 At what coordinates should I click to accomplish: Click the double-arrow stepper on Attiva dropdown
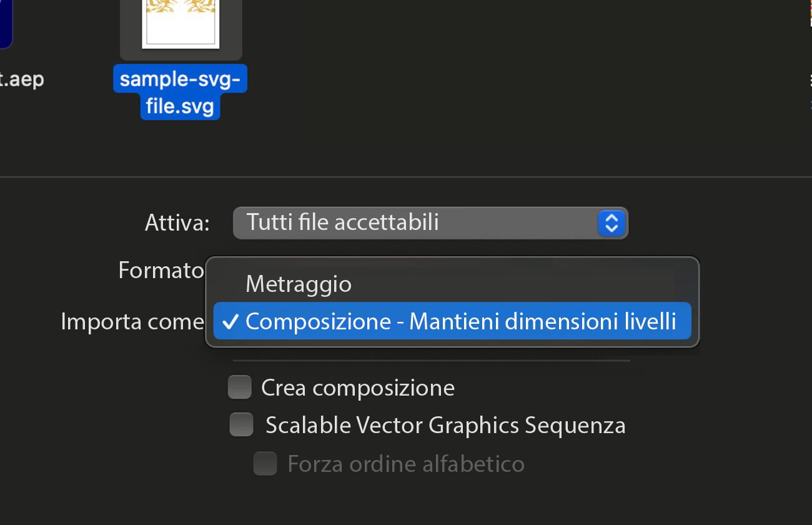(x=611, y=222)
